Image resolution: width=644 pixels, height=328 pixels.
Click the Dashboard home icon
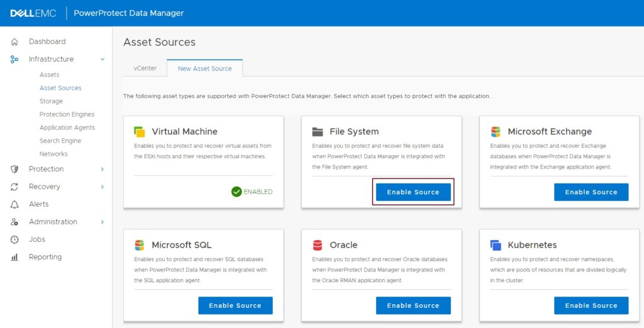tap(14, 41)
